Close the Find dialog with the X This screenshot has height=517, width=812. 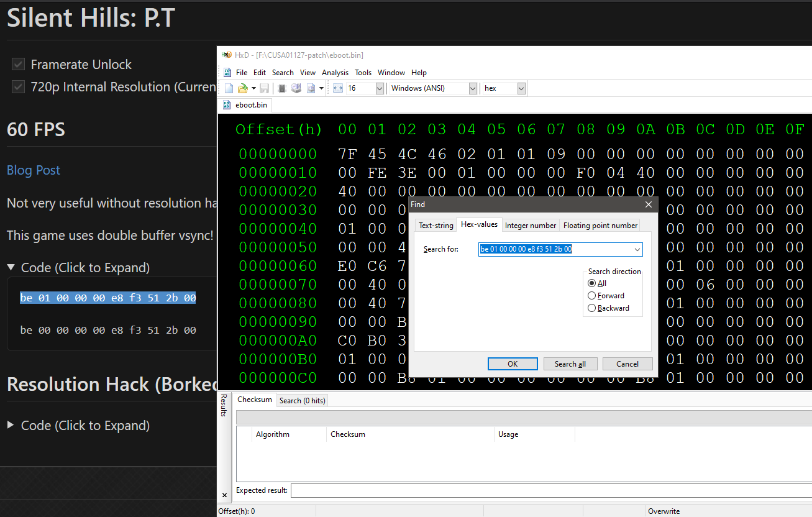tap(649, 204)
